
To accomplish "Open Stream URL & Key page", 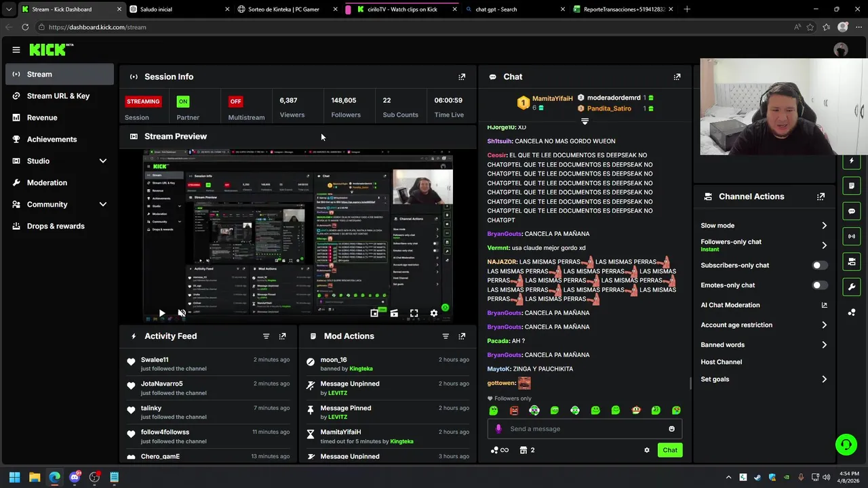I will pyautogui.click(x=60, y=96).
